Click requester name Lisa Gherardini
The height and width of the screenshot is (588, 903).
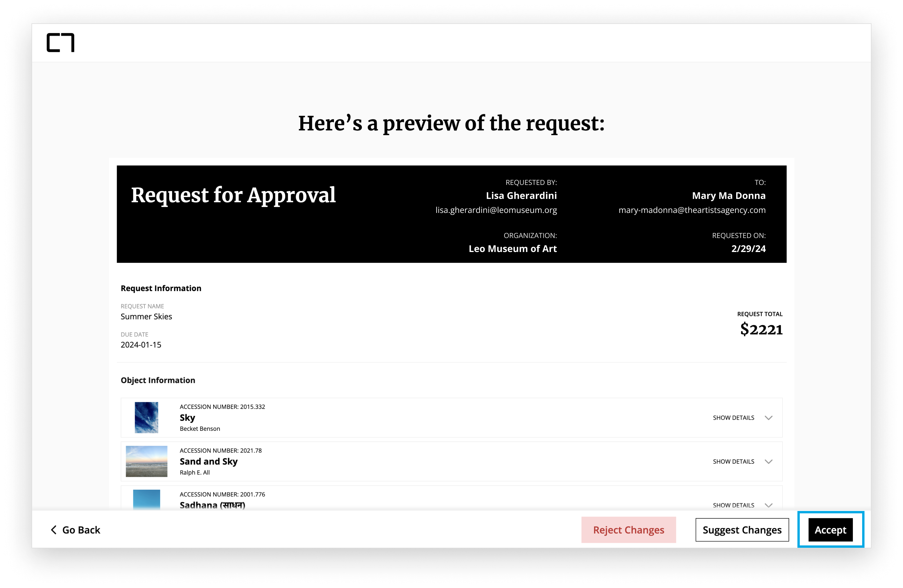[521, 196]
